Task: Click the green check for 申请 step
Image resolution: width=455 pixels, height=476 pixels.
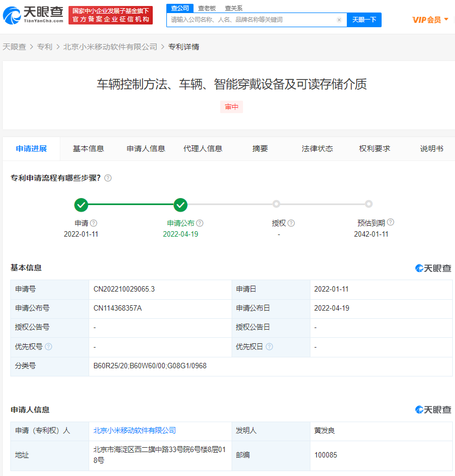Action: point(82,205)
